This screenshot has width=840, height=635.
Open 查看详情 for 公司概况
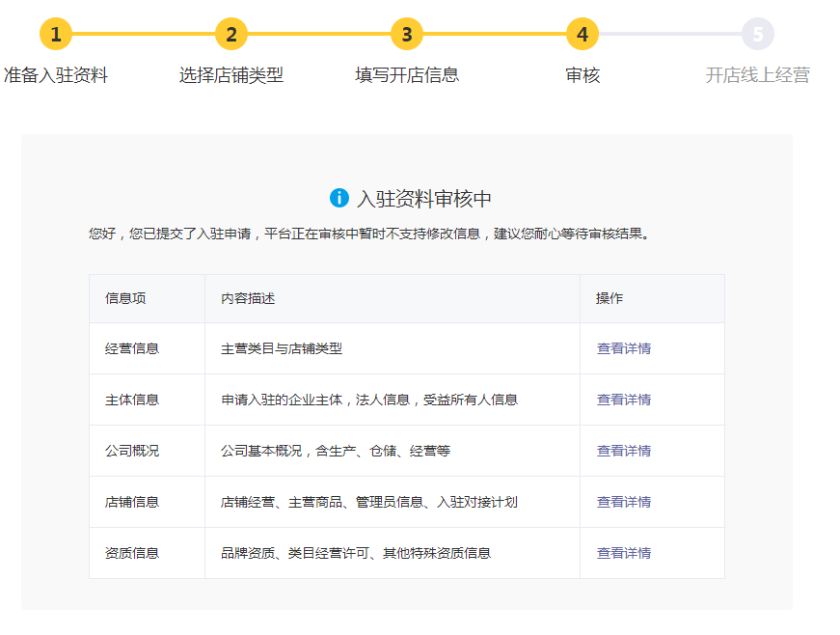(x=624, y=452)
